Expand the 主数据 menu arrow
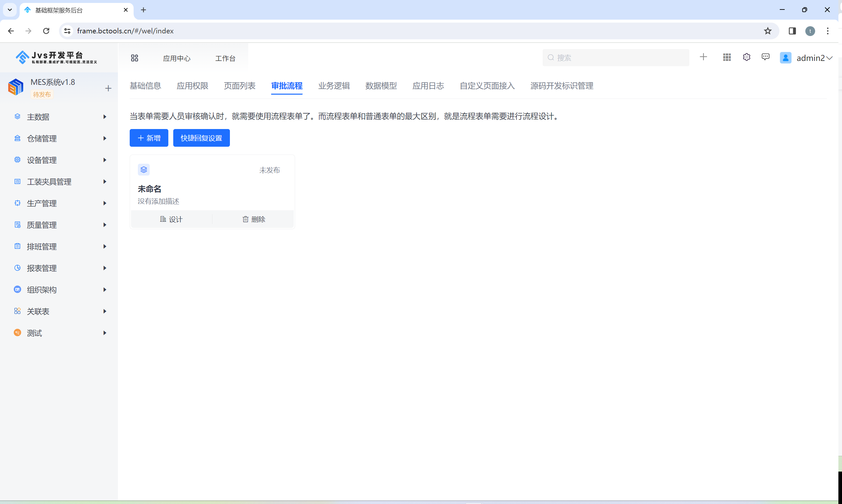Viewport: 842px width, 504px height. (105, 117)
